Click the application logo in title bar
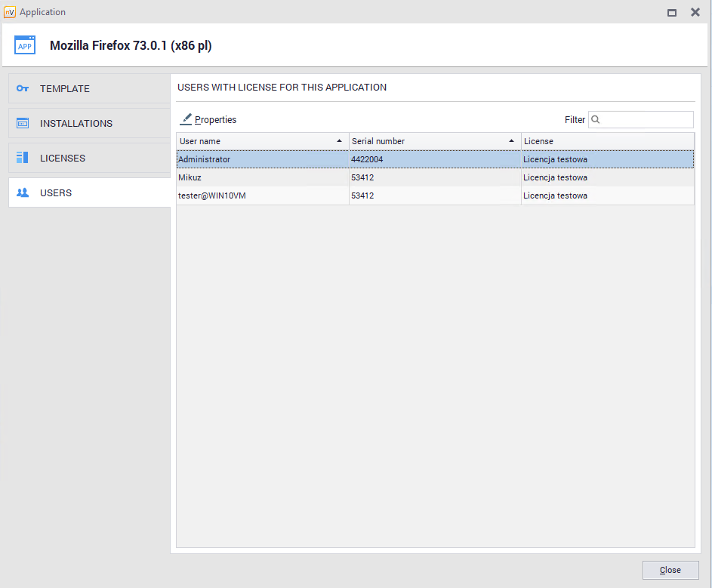Screen dimensions: 712x588 (9, 12)
